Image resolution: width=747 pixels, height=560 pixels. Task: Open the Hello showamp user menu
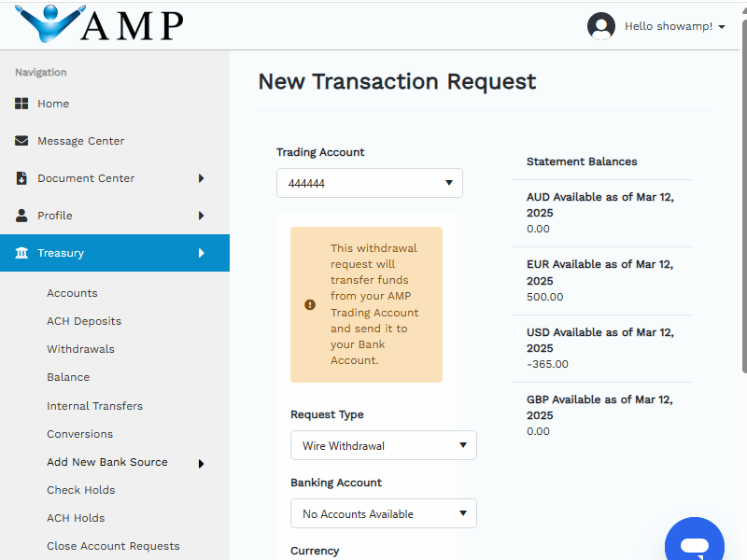(x=674, y=26)
